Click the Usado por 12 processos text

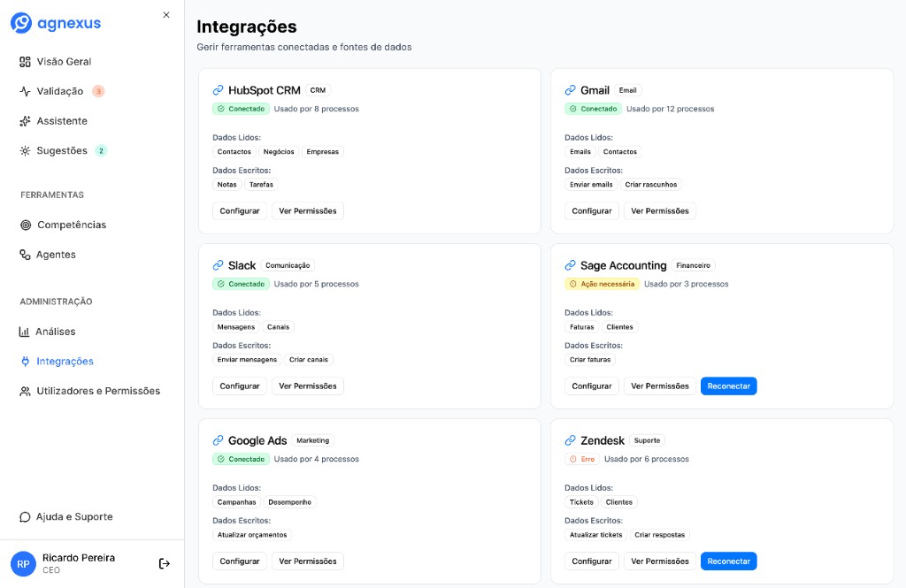point(671,109)
